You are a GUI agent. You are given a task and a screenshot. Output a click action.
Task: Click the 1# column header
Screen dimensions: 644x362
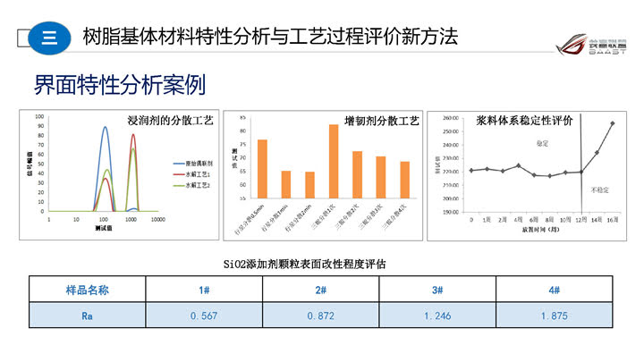click(x=205, y=290)
